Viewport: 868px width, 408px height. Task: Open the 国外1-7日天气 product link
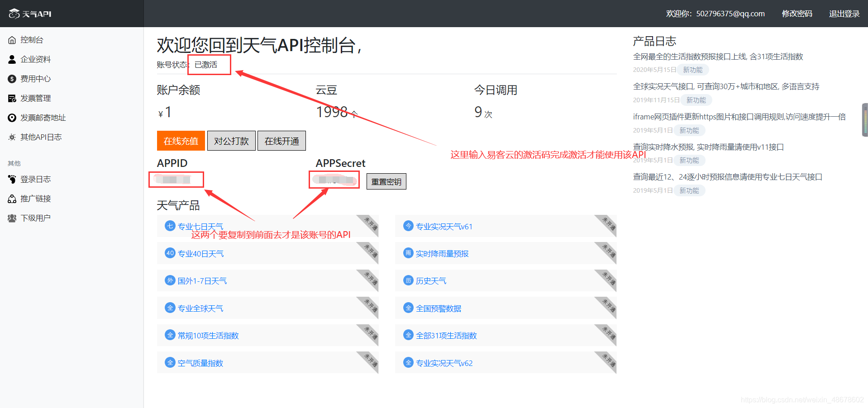click(202, 281)
